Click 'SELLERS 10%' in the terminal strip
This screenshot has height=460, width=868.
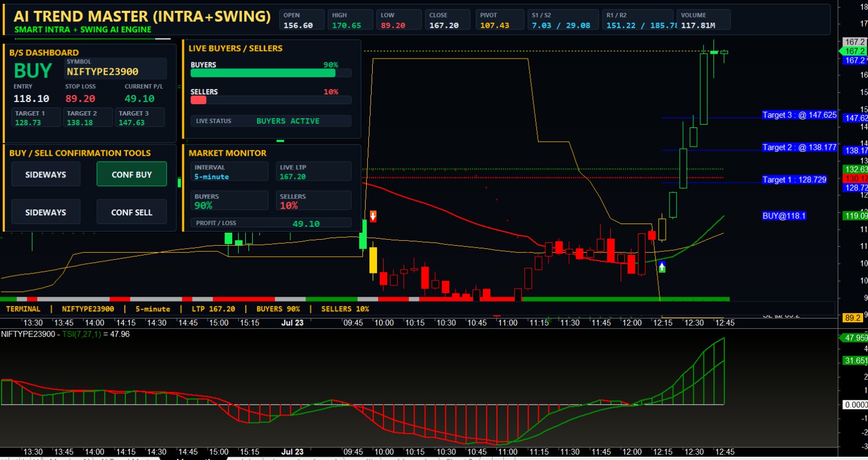pyautogui.click(x=345, y=309)
